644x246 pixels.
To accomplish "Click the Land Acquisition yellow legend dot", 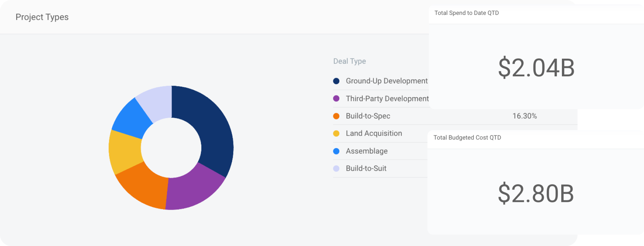I will click(x=336, y=133).
